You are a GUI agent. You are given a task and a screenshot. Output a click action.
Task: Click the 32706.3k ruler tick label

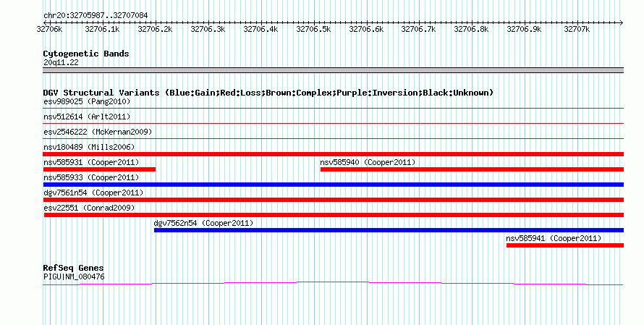pos(208,29)
